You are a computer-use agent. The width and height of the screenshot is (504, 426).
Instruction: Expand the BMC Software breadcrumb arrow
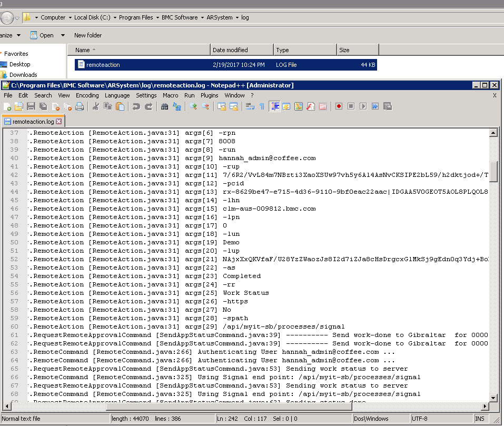202,18
